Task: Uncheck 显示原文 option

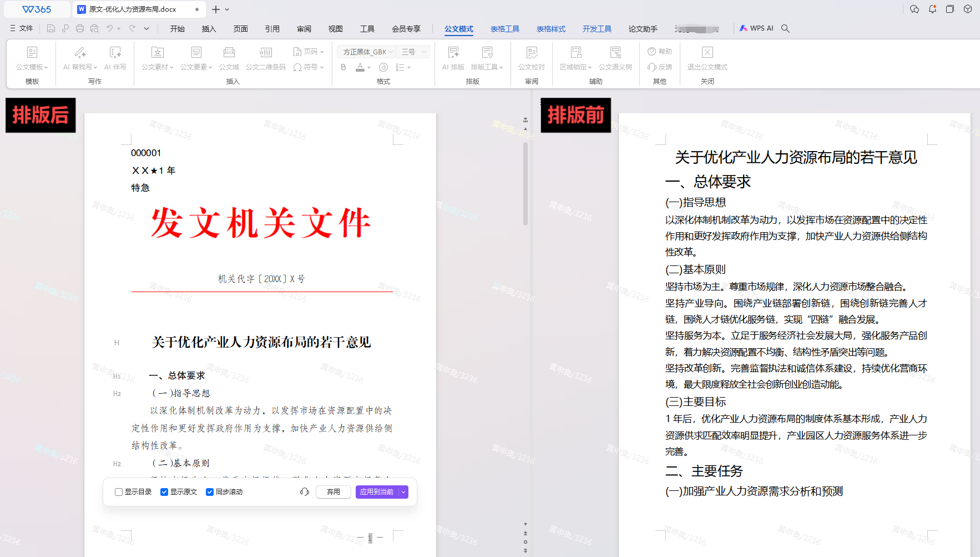Action: 164,491
